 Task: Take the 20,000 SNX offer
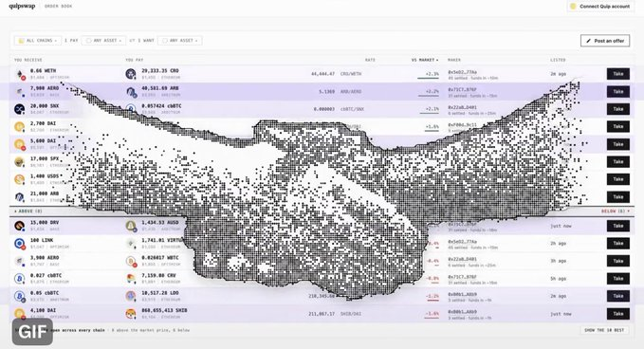click(x=618, y=109)
